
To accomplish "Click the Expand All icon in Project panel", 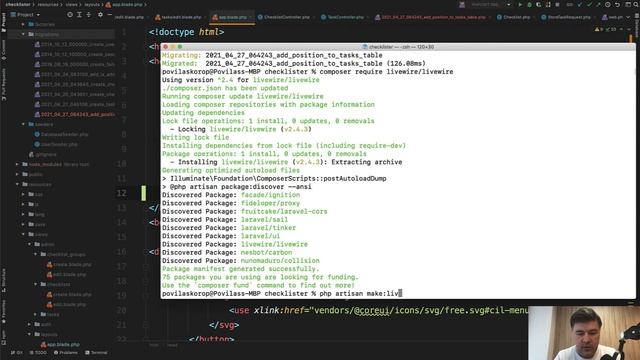I will click(x=79, y=14).
